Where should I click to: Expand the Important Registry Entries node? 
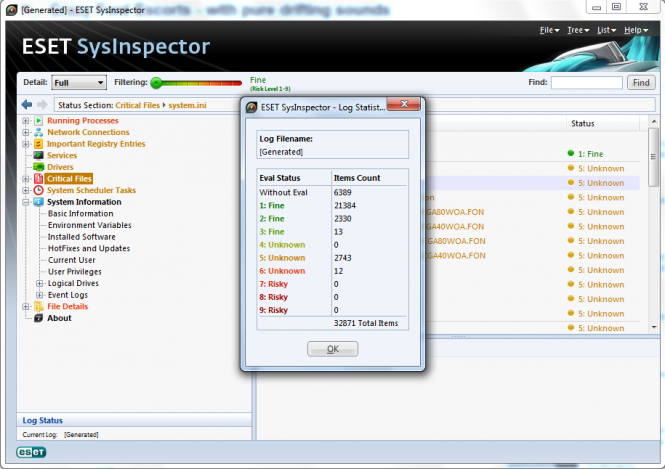click(26, 144)
